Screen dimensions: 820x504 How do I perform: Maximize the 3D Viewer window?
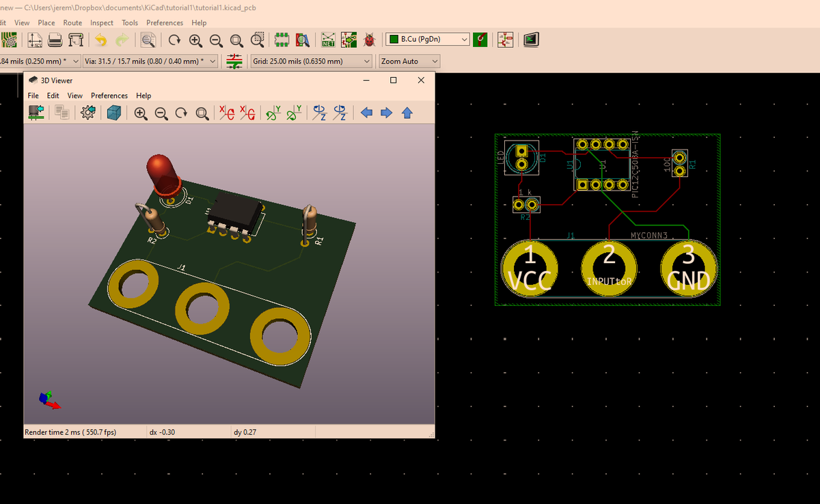pos(393,80)
